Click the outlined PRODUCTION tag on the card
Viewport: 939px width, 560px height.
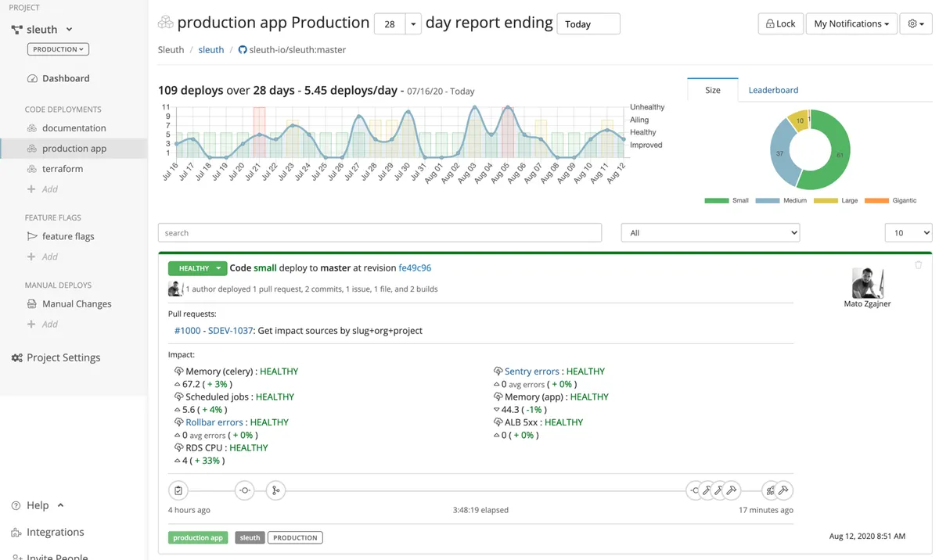[295, 537]
